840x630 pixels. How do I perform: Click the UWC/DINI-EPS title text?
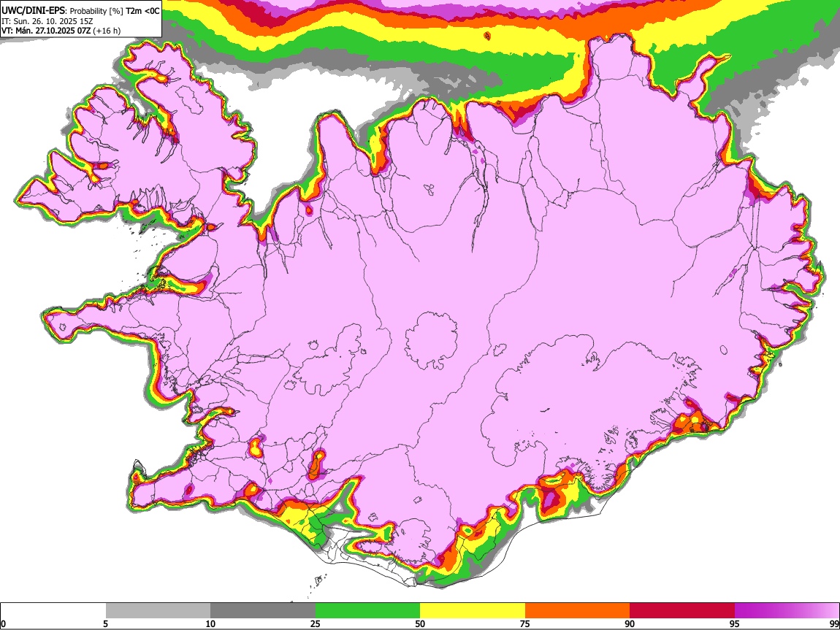(33, 11)
